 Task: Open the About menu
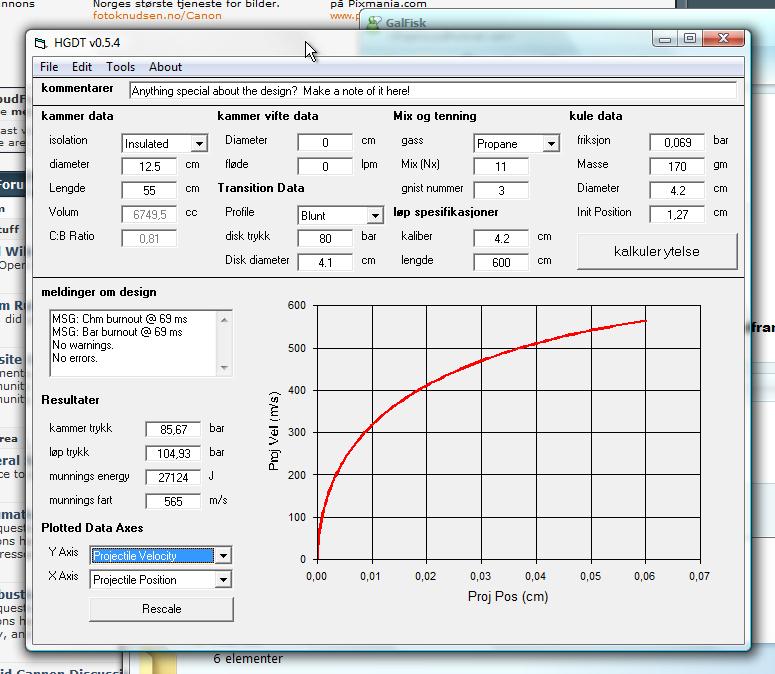165,67
